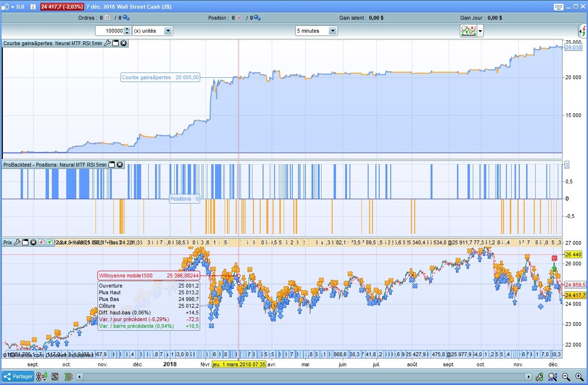Viewport: 588px width, 385px height.
Task: Open the DJI chart instrument menu
Action: 13,7
